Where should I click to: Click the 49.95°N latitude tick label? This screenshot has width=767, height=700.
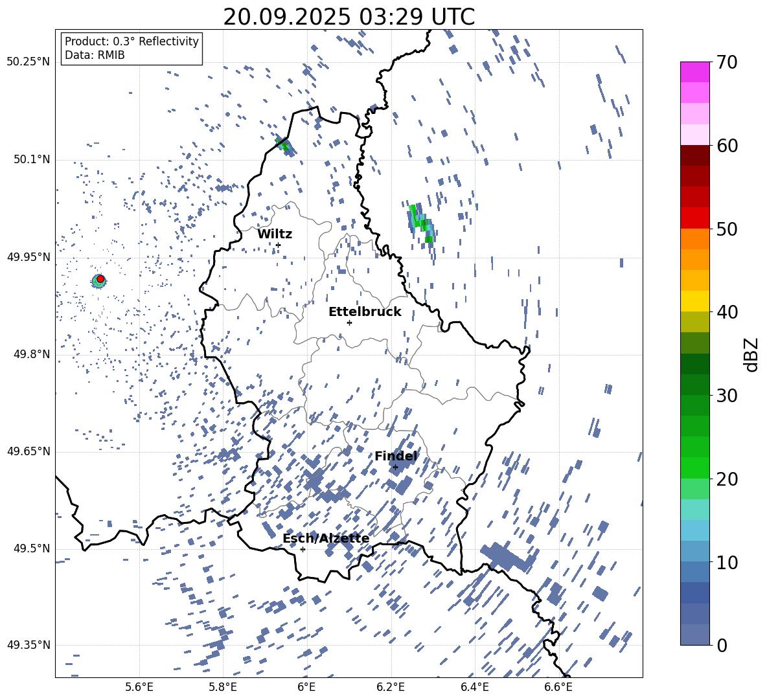tap(29, 256)
